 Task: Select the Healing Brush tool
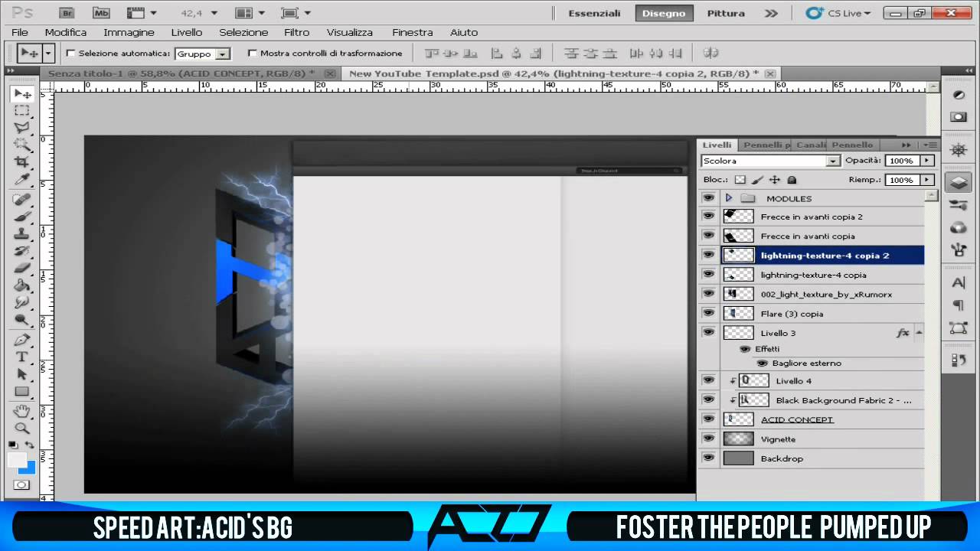click(22, 200)
